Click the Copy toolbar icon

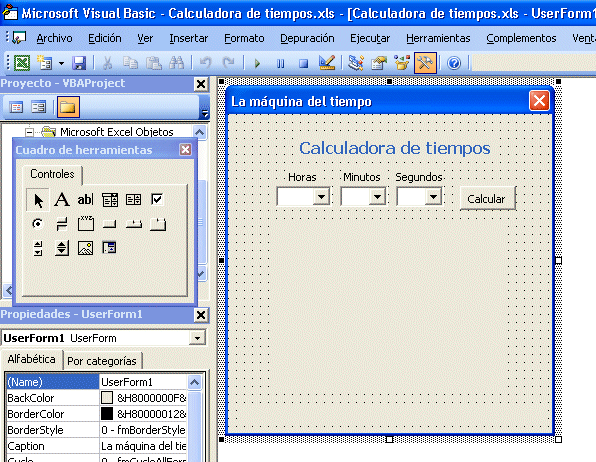130,63
